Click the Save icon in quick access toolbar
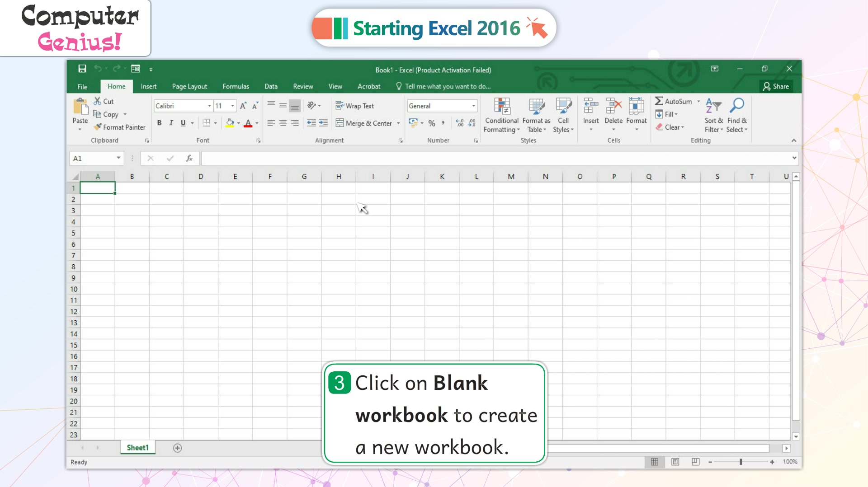Screen dimensions: 868x487 82,69
